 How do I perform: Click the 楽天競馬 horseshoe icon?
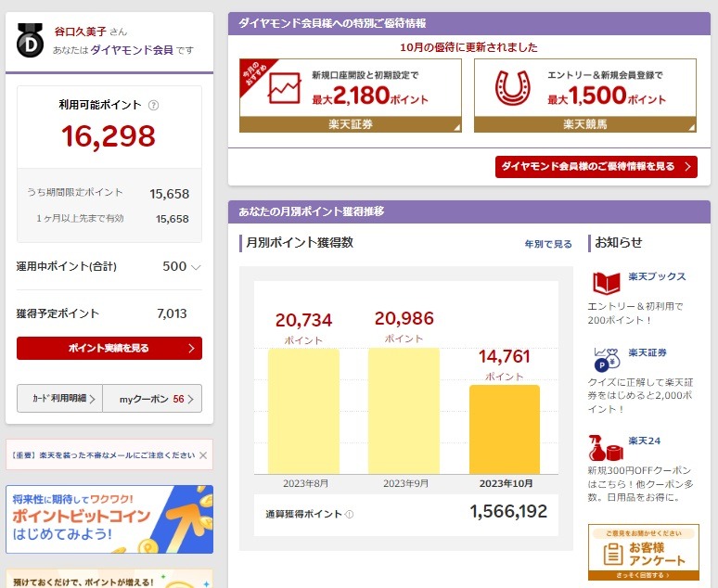coord(513,88)
